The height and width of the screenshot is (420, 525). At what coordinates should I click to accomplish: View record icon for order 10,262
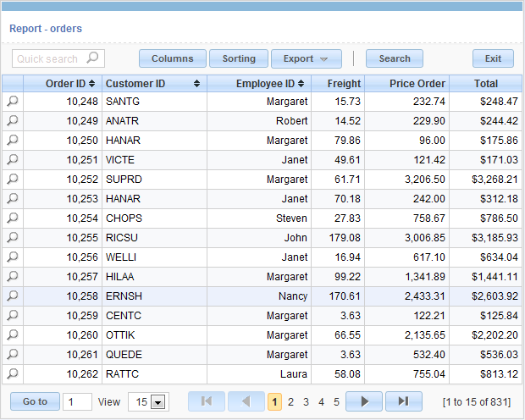pyautogui.click(x=13, y=373)
